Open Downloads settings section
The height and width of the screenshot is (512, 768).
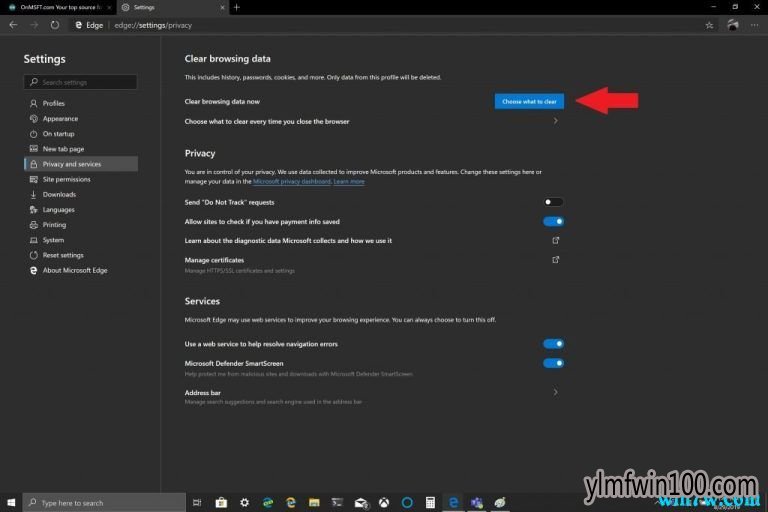click(x=81, y=195)
